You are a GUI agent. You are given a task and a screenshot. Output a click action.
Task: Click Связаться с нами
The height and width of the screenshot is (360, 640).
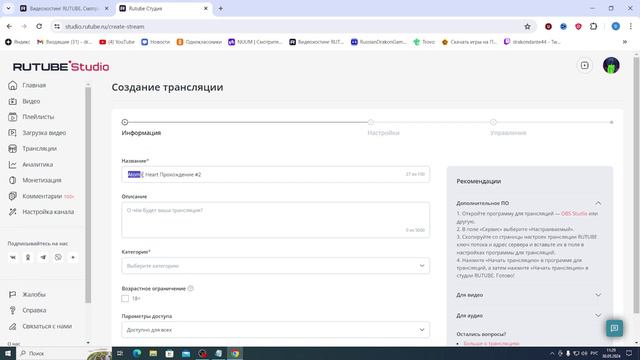[40, 326]
